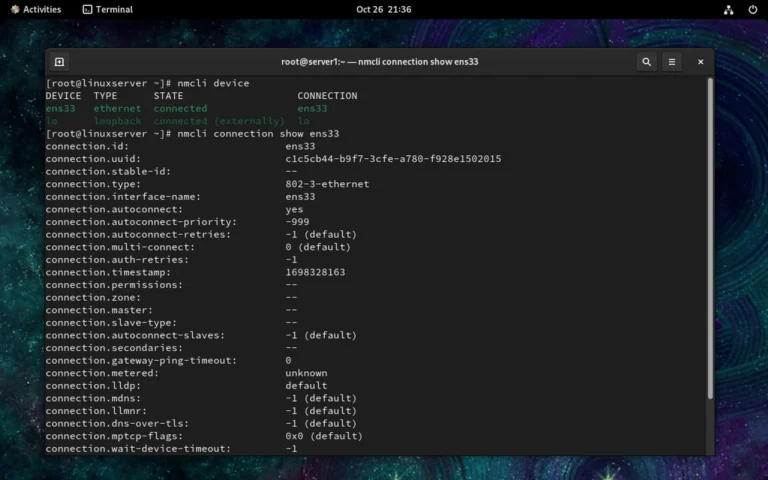Screen dimensions: 768x480
Task: Click the 'nmcli connection show ens33' command
Action: 258,134
